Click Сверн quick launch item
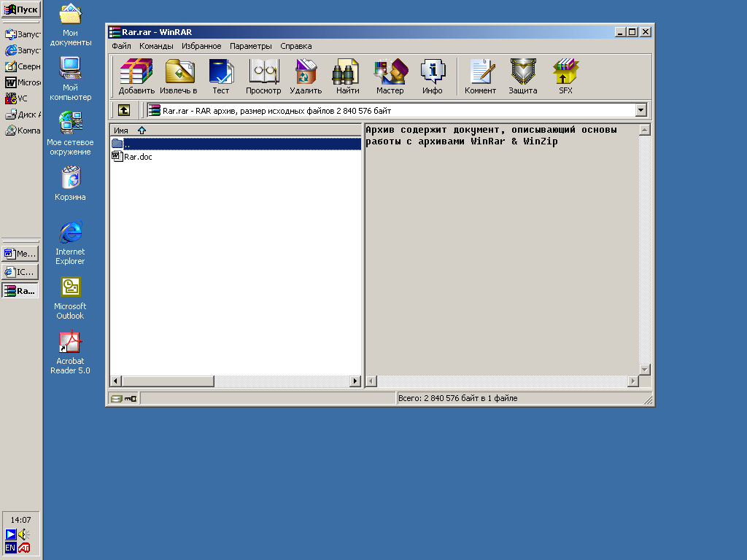 pyautogui.click(x=22, y=66)
